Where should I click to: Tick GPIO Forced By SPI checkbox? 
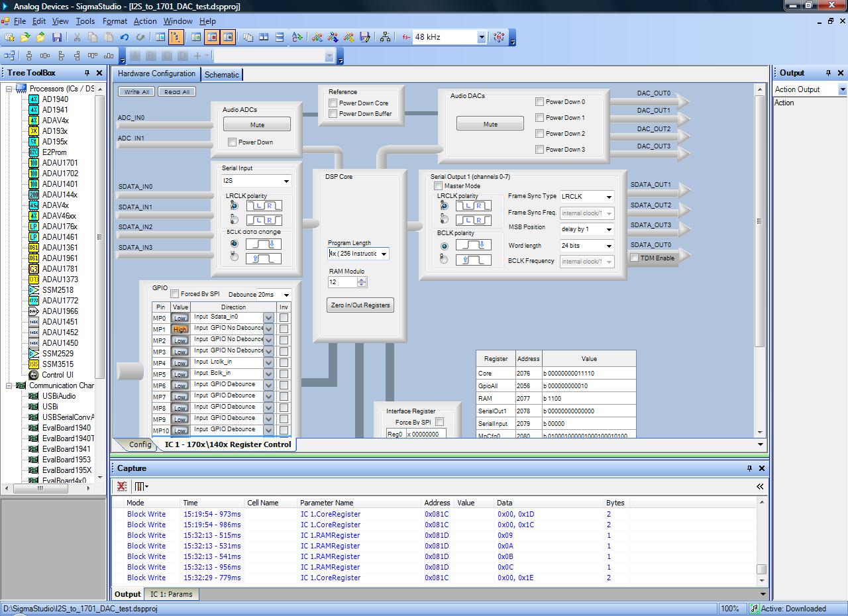point(175,294)
